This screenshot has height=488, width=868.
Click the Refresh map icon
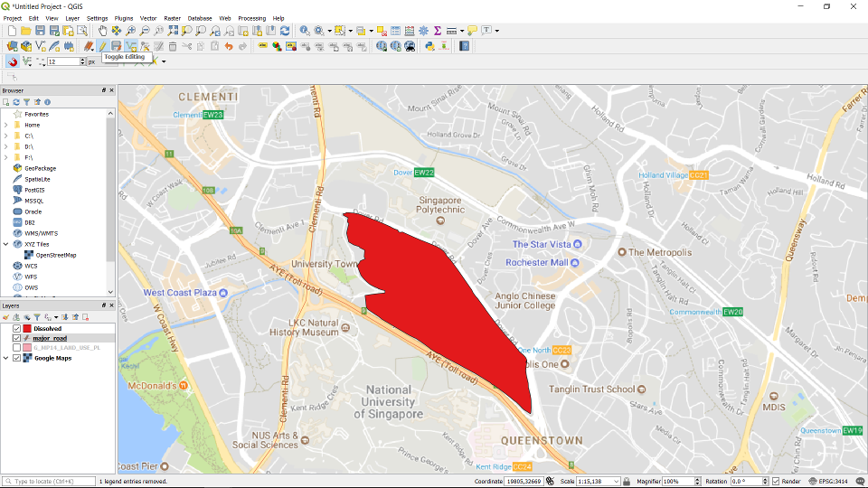(x=285, y=31)
